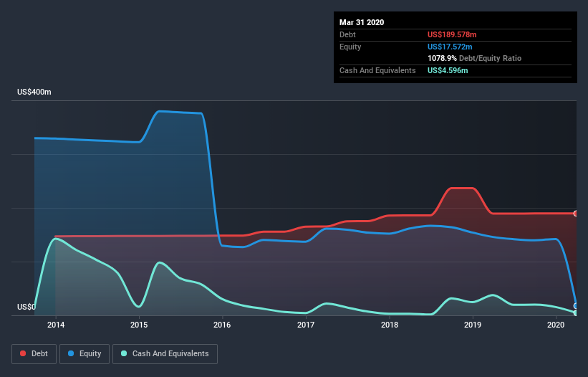This screenshot has height=377, width=588.
Task: Click the teal Cash legend dot
Action: 124,353
